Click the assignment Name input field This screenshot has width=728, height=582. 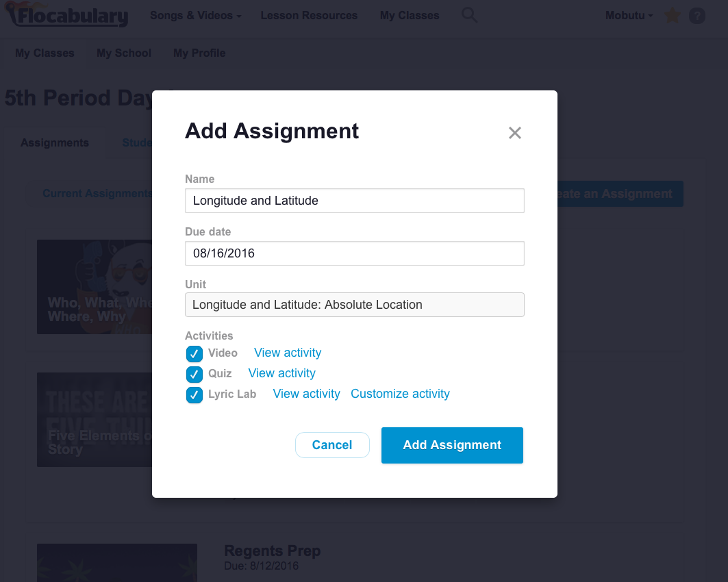[x=354, y=201]
